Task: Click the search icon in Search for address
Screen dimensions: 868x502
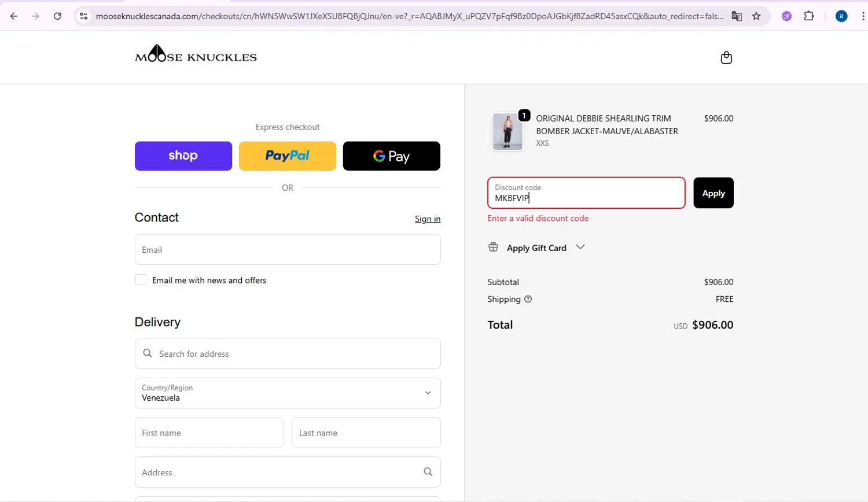Action: coord(148,353)
